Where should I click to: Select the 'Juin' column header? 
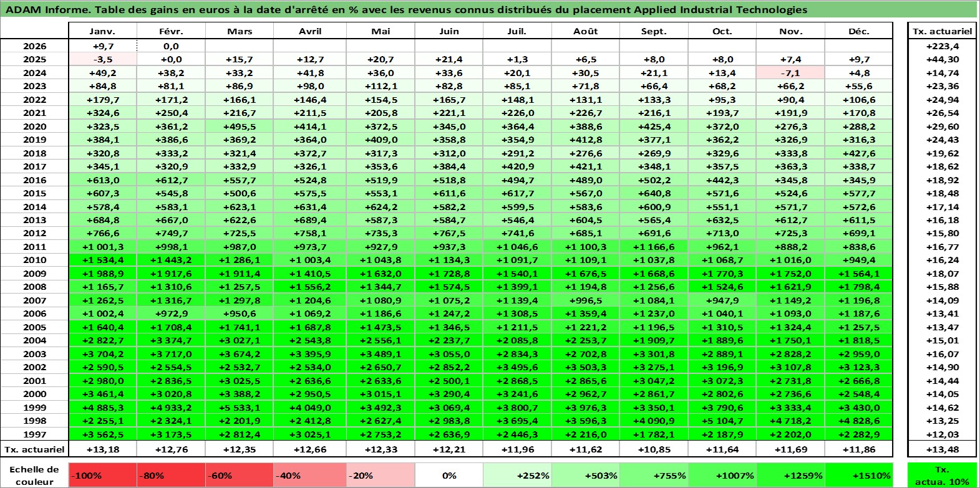(449, 31)
